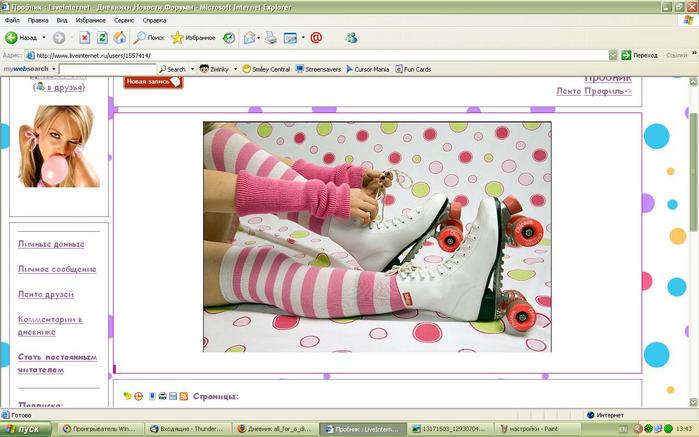The image size is (699, 437).
Task: Open the Search button dropdown arrow
Action: pos(193,69)
